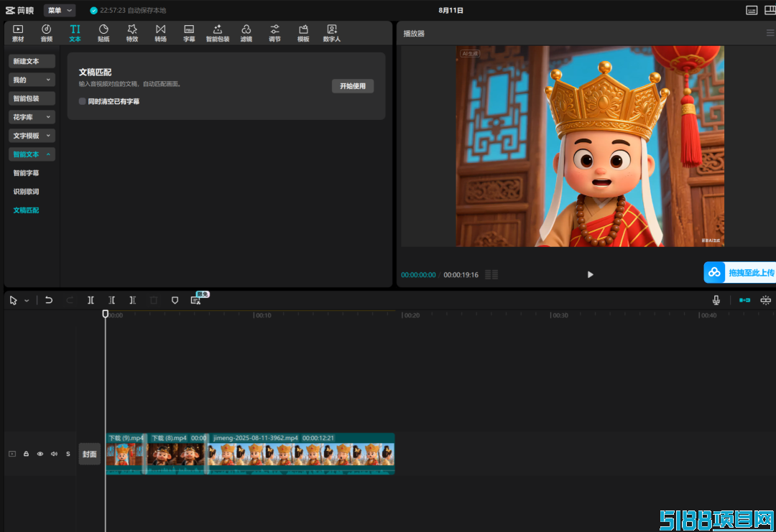Add a marker with the shield icon
The height and width of the screenshot is (532, 776).
pos(175,300)
